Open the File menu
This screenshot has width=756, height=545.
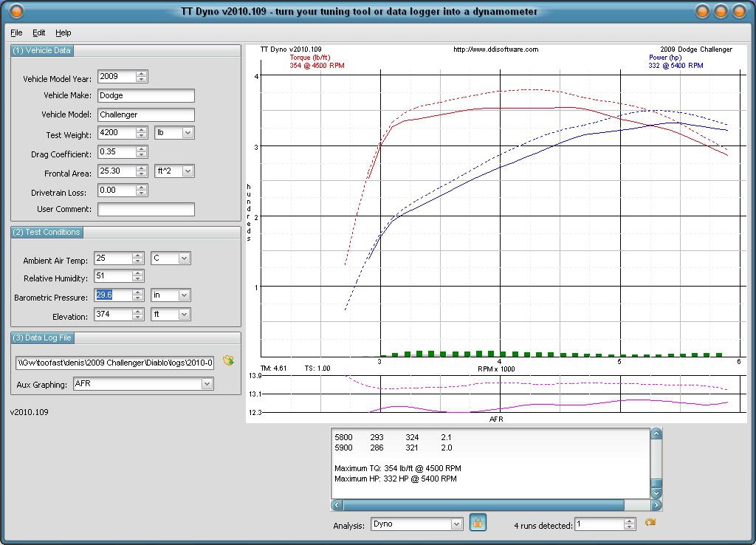click(x=16, y=32)
